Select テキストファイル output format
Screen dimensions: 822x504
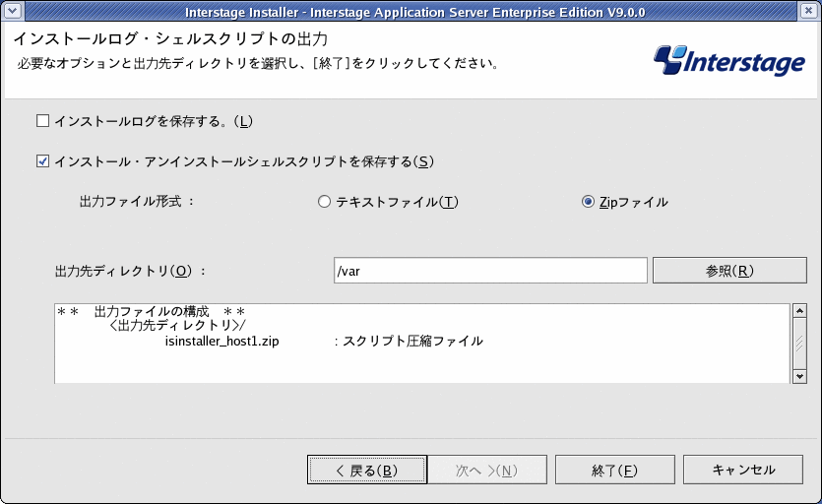point(324,202)
